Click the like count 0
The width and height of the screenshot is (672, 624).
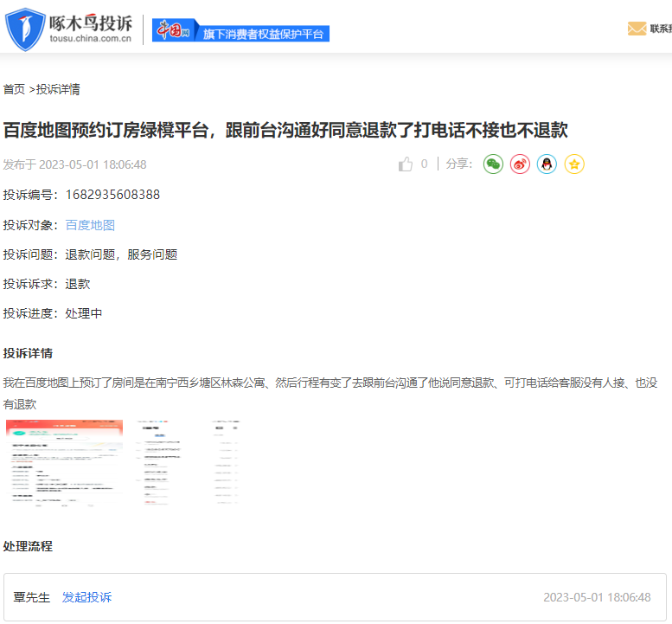pyautogui.click(x=424, y=164)
